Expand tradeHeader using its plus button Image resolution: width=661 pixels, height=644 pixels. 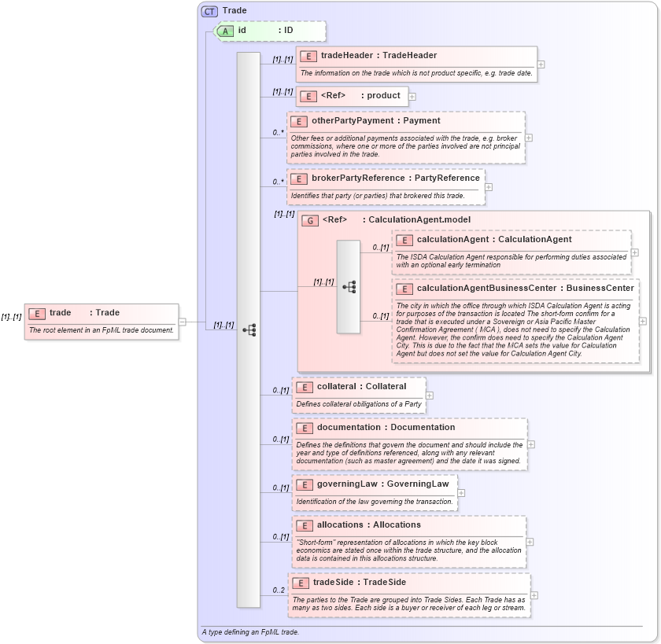(x=541, y=64)
